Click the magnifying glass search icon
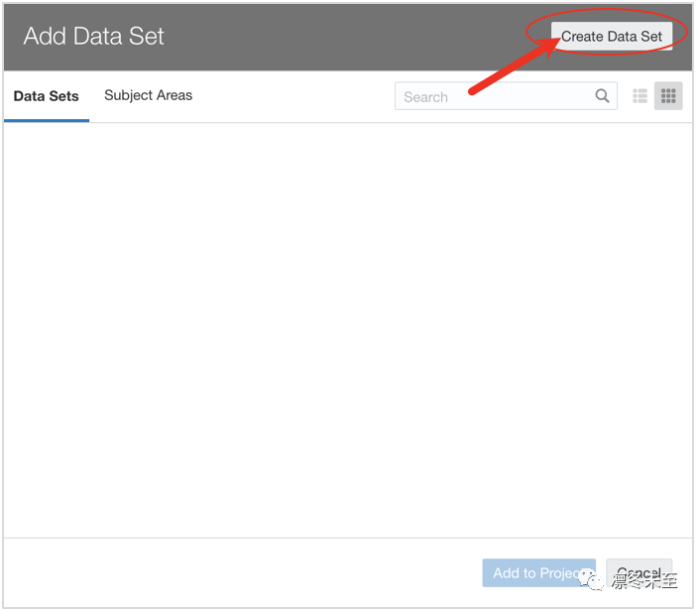The width and height of the screenshot is (700, 611). (x=602, y=95)
